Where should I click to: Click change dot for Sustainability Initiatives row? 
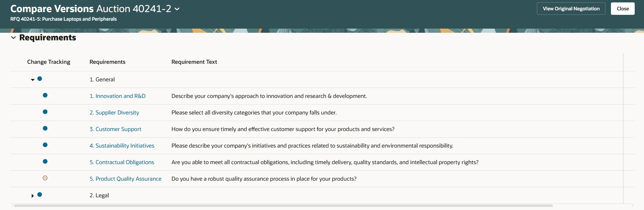click(x=45, y=145)
